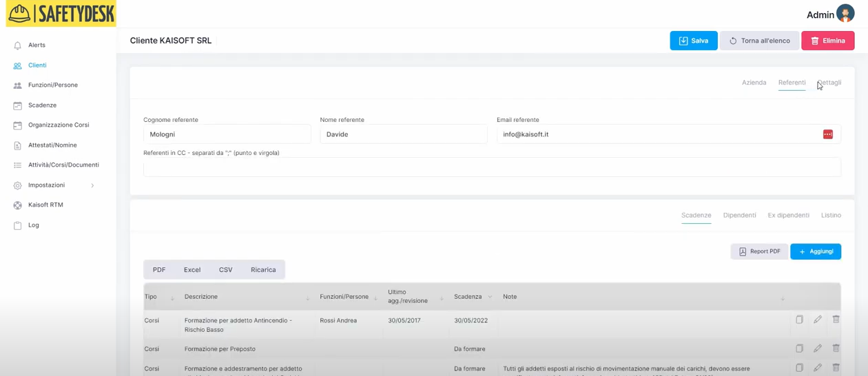Open the Listino sub-tab
The height and width of the screenshot is (376, 868).
coord(831,216)
